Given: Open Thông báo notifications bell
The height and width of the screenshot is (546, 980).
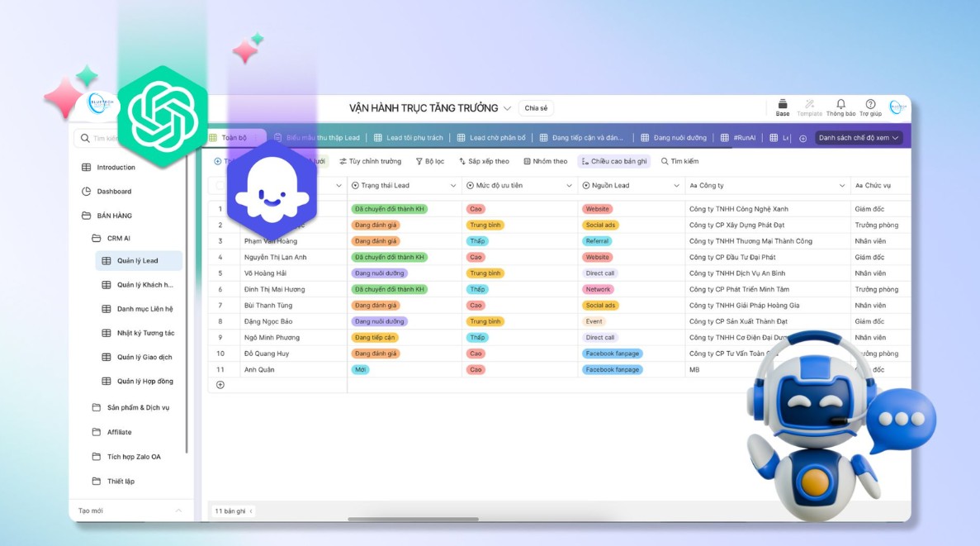Looking at the screenshot, I should 840,107.
